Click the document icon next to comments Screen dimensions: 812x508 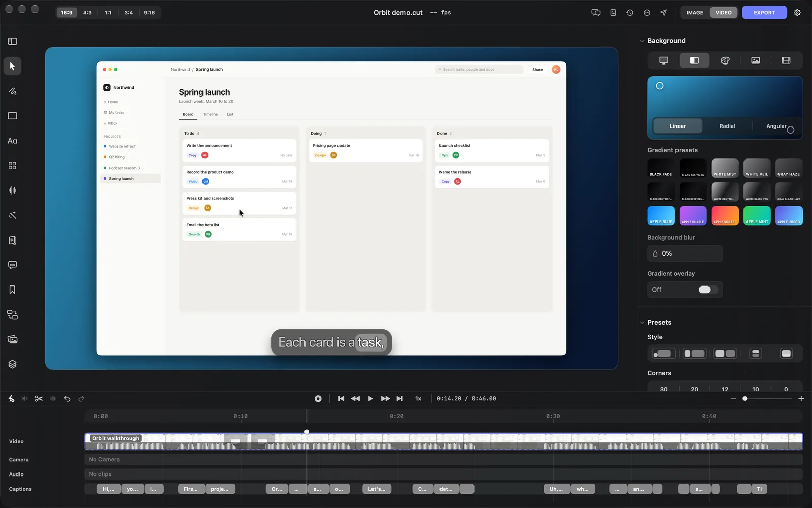(613, 13)
